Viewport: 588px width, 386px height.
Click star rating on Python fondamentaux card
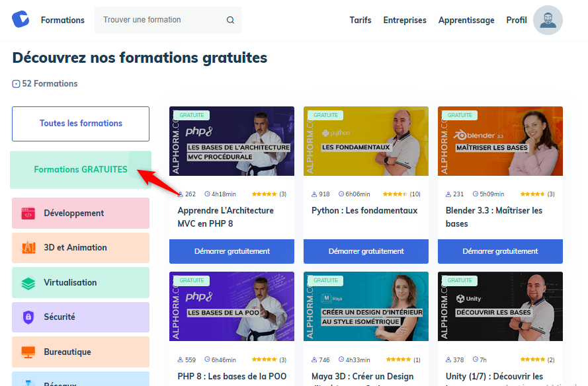[x=395, y=194]
